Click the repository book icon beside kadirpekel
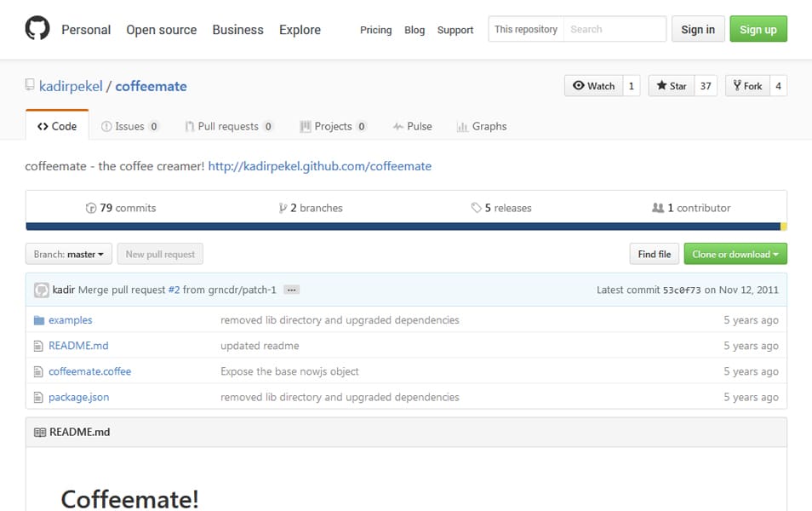812x511 pixels. tap(30, 85)
